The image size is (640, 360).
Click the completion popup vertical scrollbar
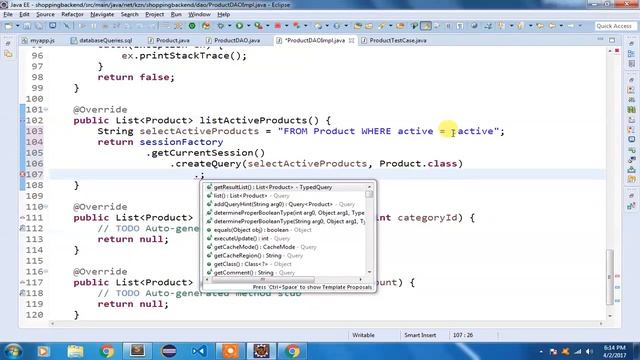pos(369,230)
